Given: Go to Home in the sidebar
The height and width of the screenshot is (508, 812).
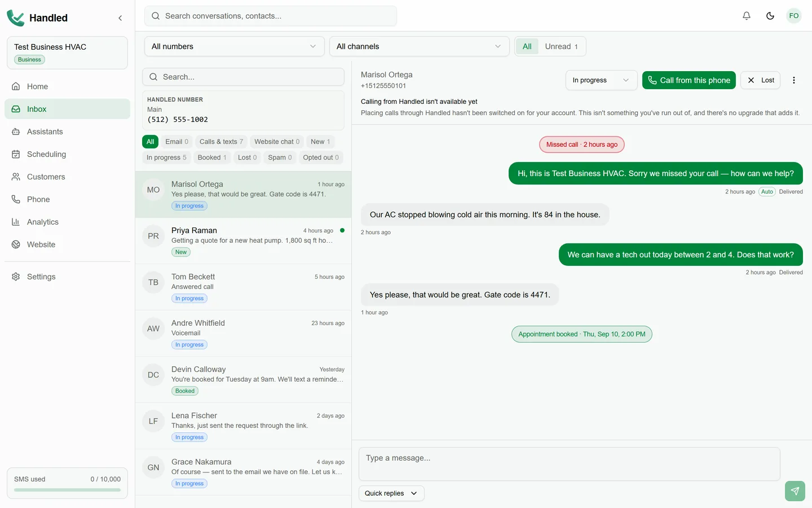Looking at the screenshot, I should pyautogui.click(x=67, y=86).
